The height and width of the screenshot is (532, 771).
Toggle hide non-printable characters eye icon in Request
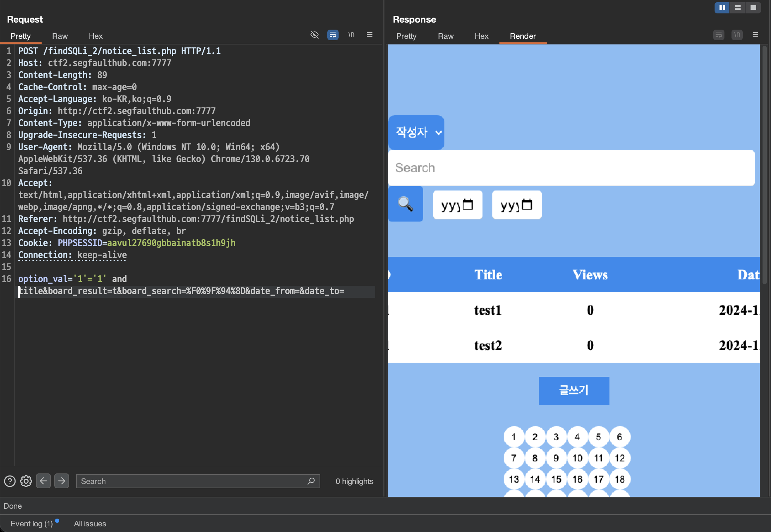click(314, 35)
